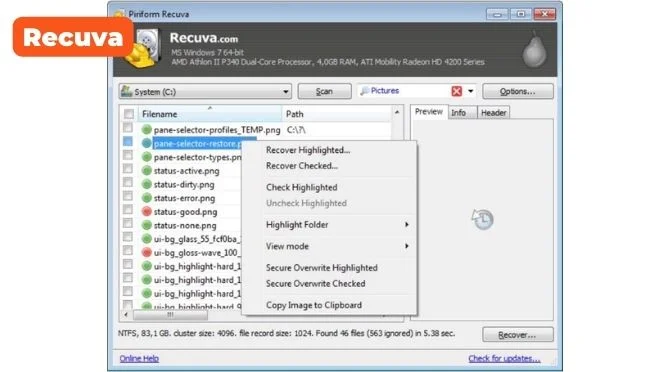670x372 pixels.
Task: Click the green status dot beside ui-bg_glass_55 file
Action: tap(147, 239)
